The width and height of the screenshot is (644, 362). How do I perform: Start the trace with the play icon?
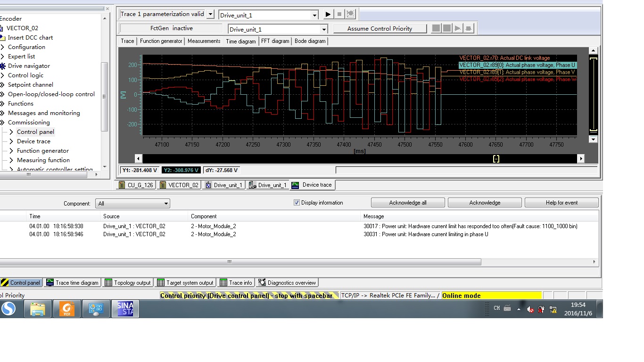328,15
